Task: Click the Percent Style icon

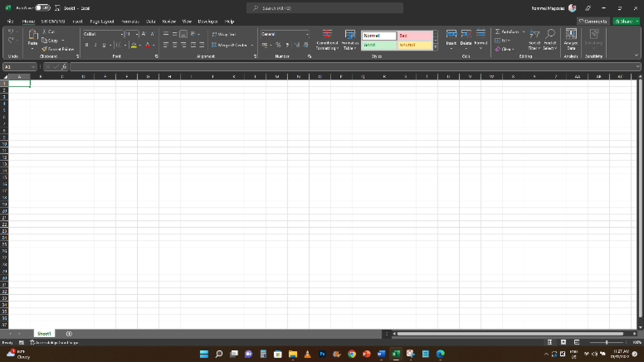Action: tap(278, 45)
